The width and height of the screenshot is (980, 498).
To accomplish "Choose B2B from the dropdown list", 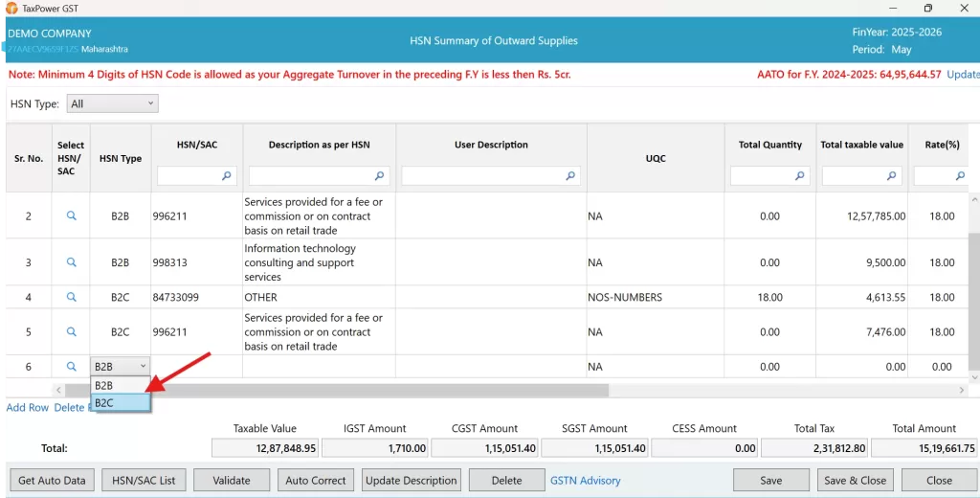I will pyautogui.click(x=120, y=385).
